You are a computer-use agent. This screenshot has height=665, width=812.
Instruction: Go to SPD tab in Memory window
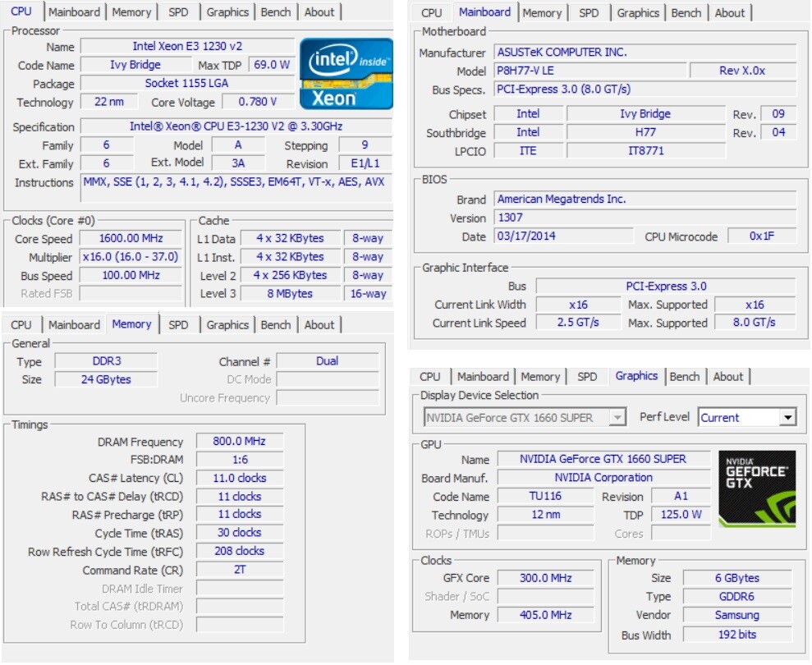tap(178, 325)
